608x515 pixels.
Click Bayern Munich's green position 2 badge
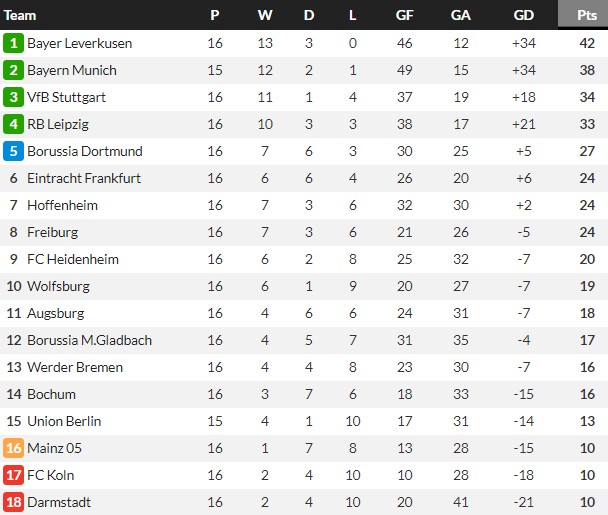tap(14, 70)
